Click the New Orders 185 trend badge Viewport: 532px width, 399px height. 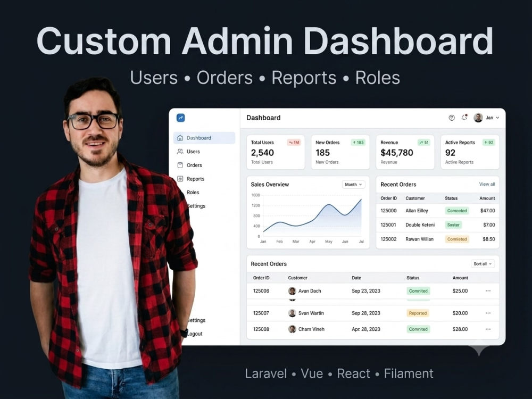tap(358, 143)
